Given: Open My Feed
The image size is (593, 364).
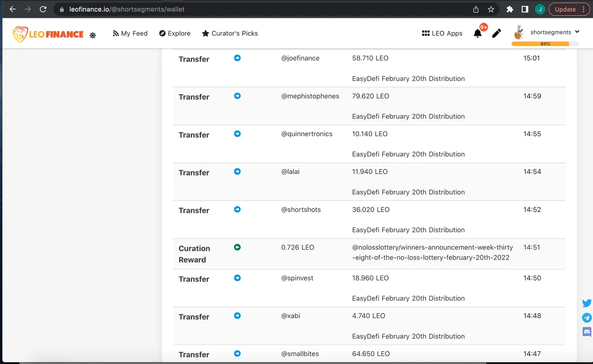Looking at the screenshot, I should click(130, 33).
